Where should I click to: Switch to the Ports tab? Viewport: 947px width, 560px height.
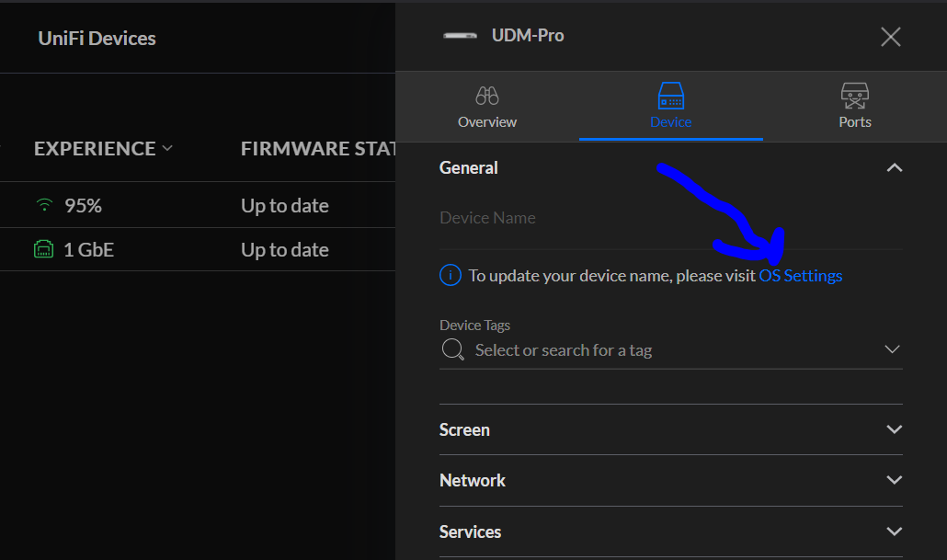point(854,107)
